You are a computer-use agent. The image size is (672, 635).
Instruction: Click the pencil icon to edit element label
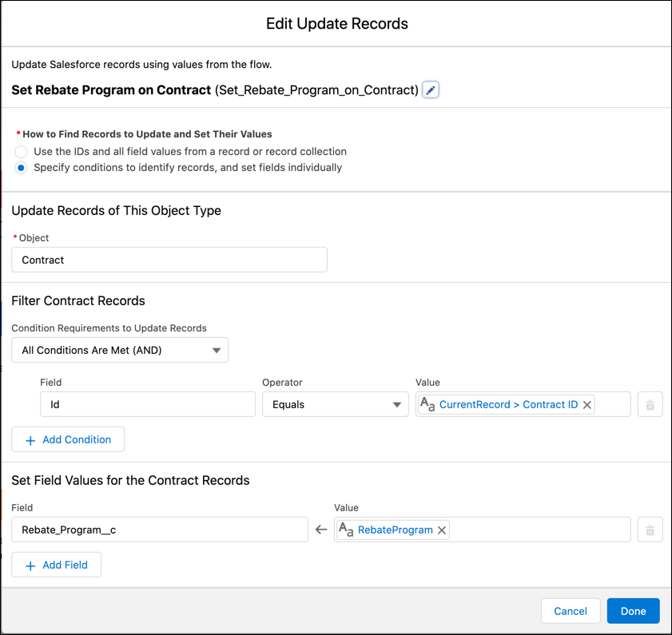(x=430, y=90)
